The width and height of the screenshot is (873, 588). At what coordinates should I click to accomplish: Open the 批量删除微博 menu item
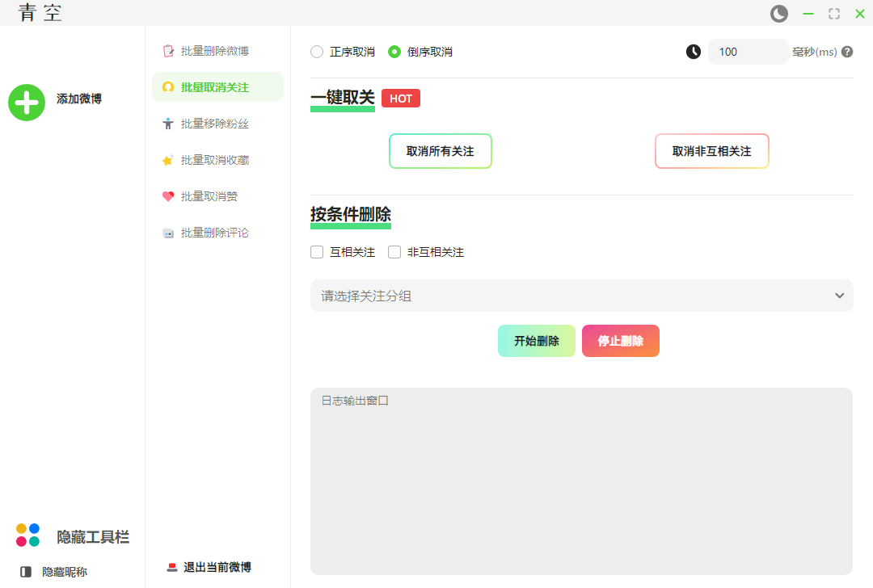215,51
